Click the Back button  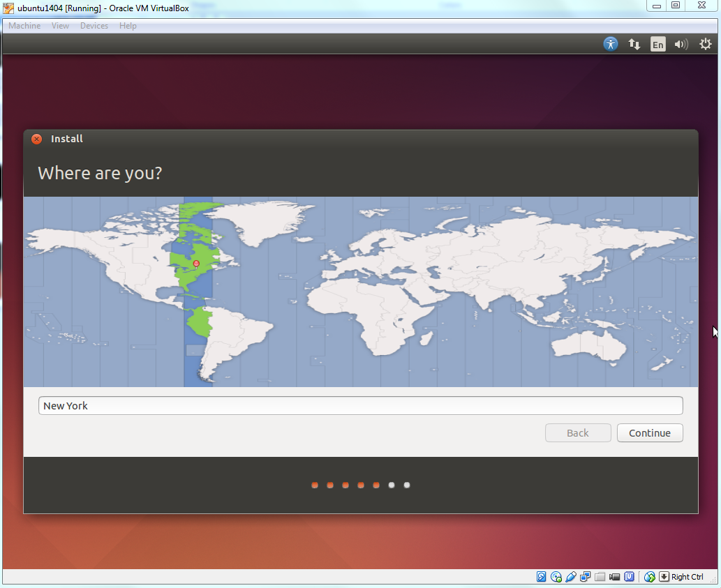point(578,433)
